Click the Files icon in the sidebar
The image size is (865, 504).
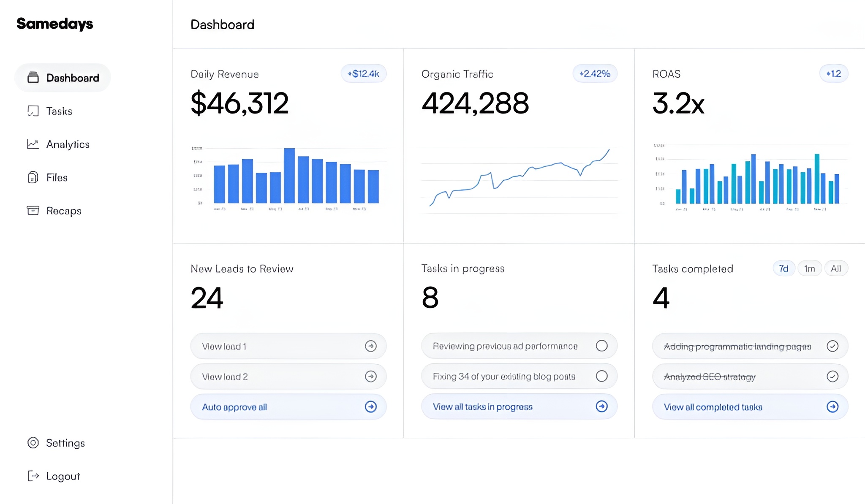tap(33, 177)
